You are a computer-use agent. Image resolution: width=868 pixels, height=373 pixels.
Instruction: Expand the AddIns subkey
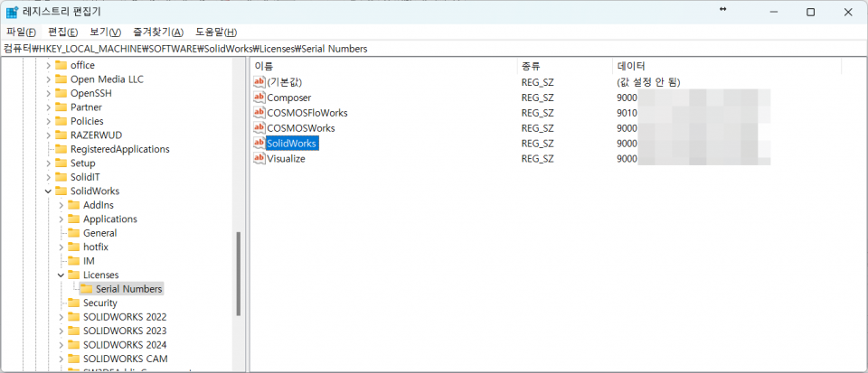tap(61, 205)
